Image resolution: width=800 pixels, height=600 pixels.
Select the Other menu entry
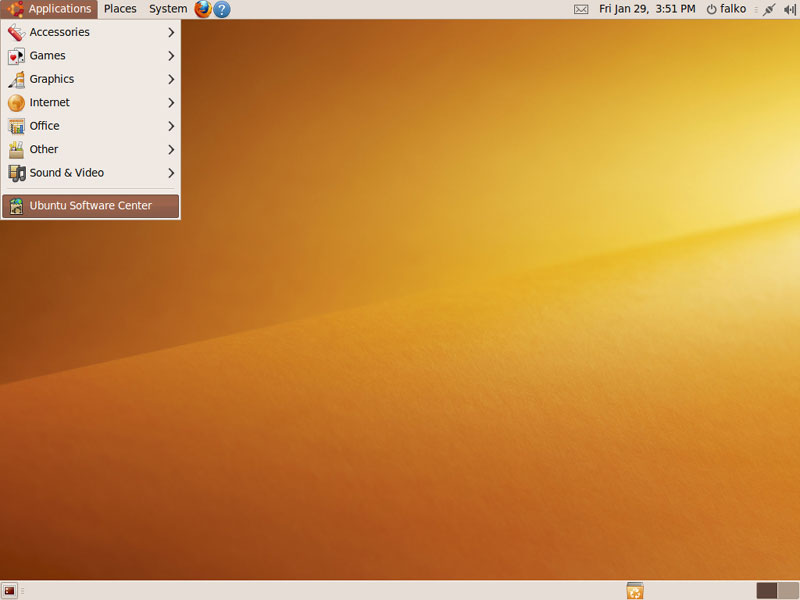click(x=44, y=149)
